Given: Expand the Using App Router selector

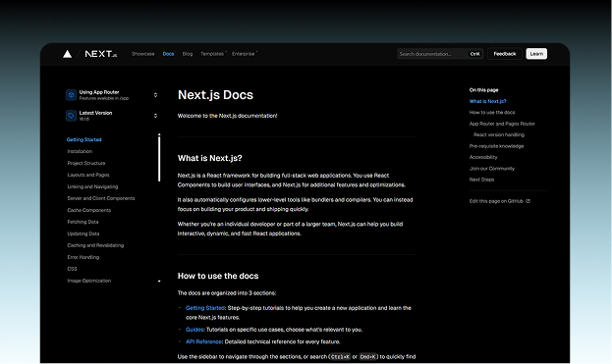Looking at the screenshot, I should coord(112,95).
